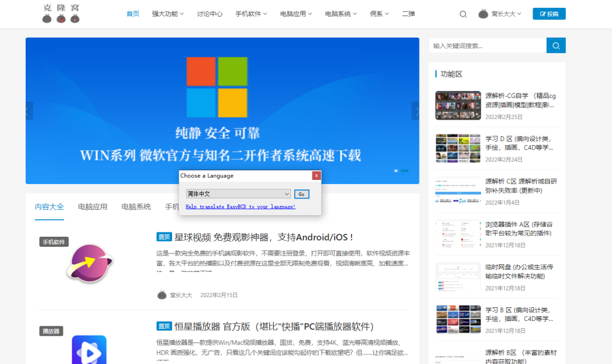Click the 播放器 category tag
Viewport: 612px width, 364px height.
click(51, 331)
